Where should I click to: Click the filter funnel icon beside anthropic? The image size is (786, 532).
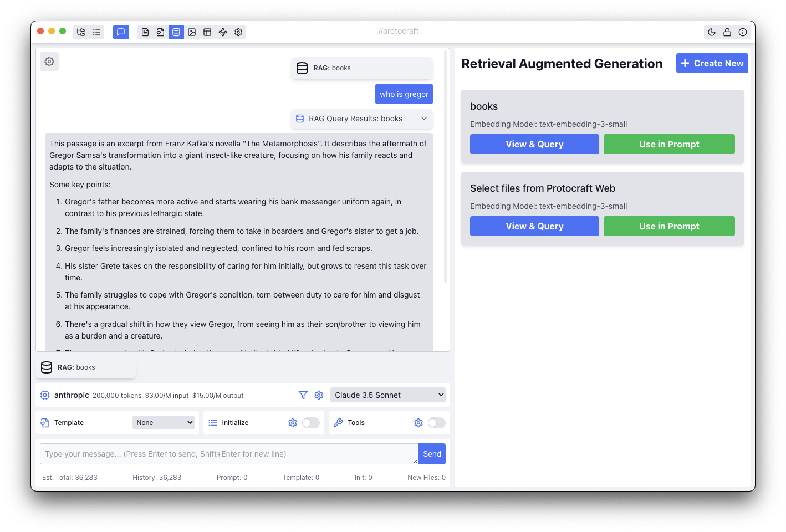(x=303, y=395)
